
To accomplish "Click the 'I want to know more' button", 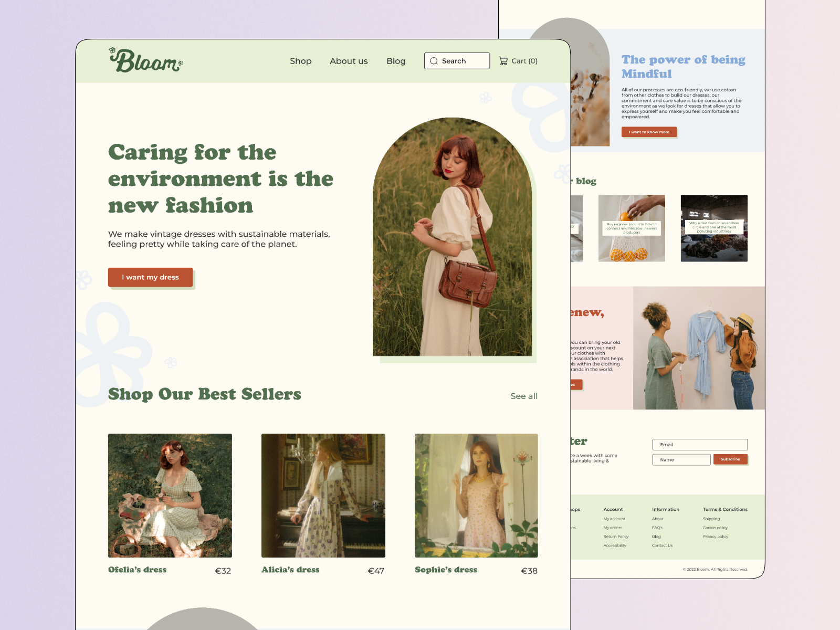I will (650, 132).
